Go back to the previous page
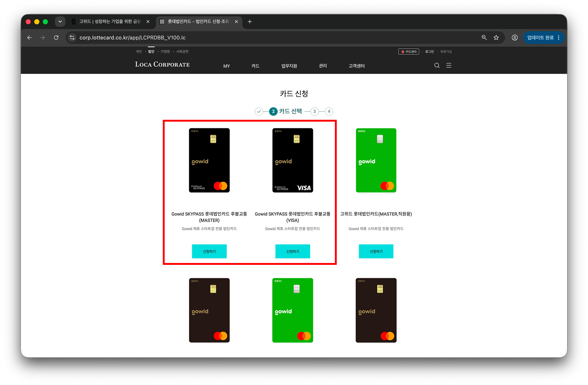Viewport: 588px width, 385px height. [29, 38]
